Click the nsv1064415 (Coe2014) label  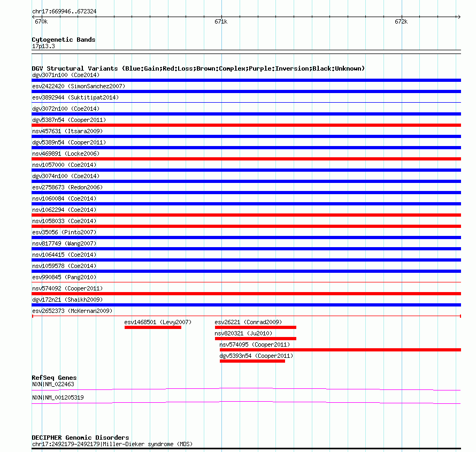pos(64,255)
